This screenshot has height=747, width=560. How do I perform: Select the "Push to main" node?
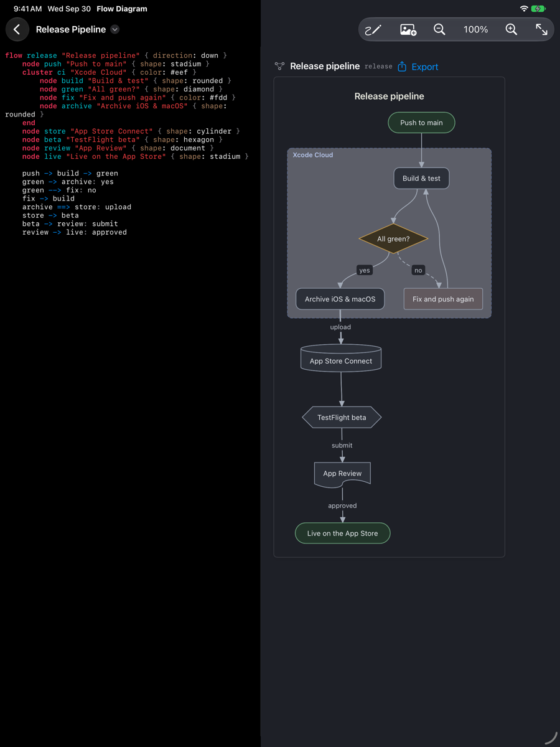[421, 123]
